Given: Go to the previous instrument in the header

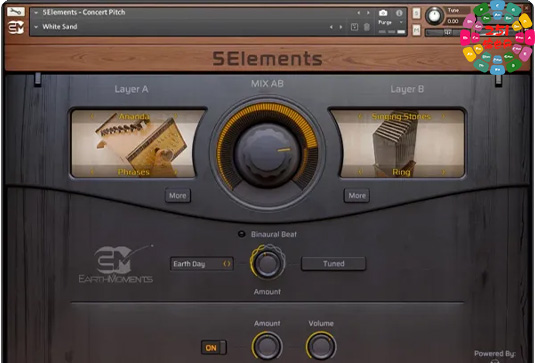Looking at the screenshot, I should [359, 13].
